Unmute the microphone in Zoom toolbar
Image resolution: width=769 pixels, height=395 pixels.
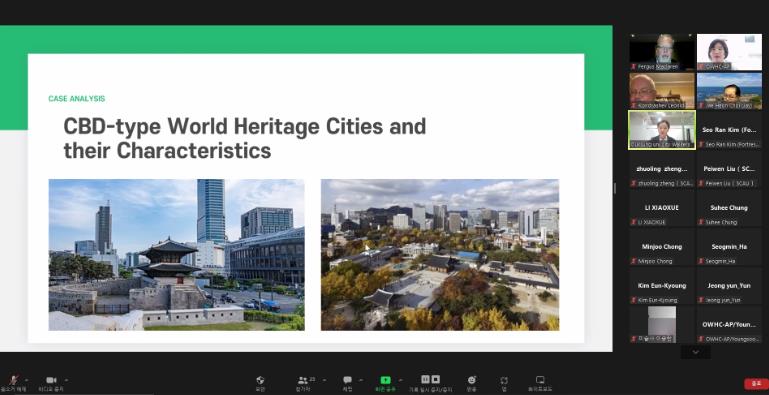coord(13,380)
